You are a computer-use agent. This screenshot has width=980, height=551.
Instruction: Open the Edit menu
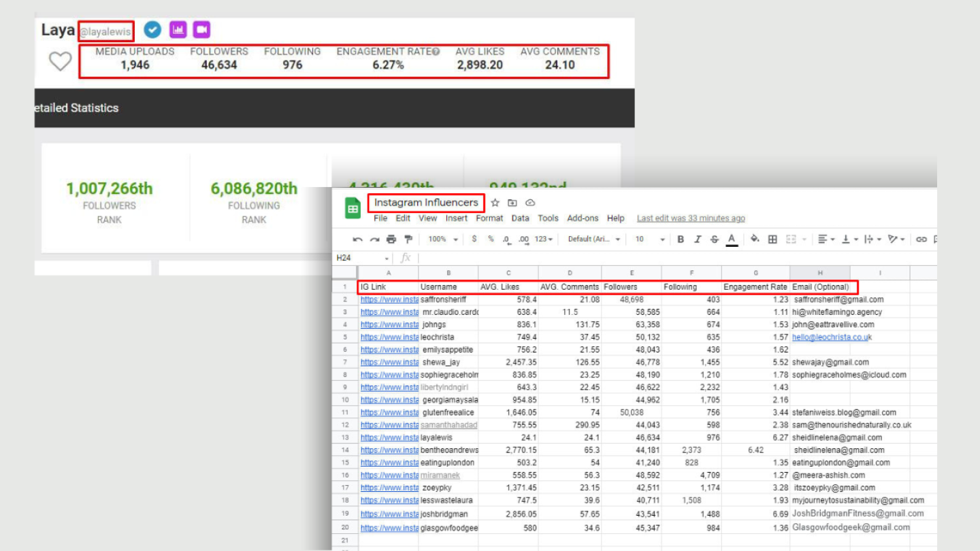click(403, 218)
